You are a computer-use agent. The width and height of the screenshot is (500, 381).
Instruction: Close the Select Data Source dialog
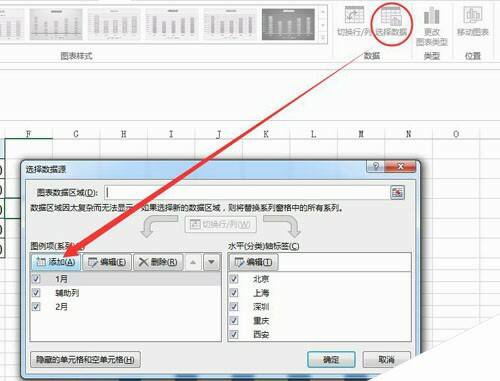tap(400, 166)
